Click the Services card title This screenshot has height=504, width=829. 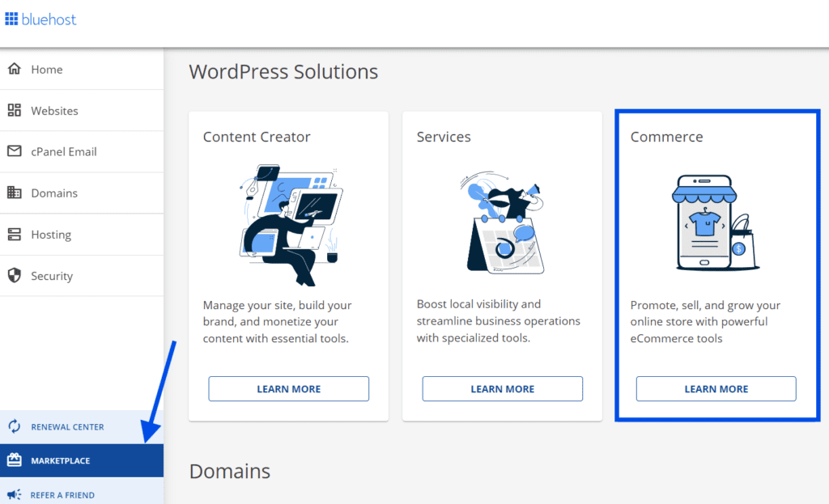[x=444, y=137]
